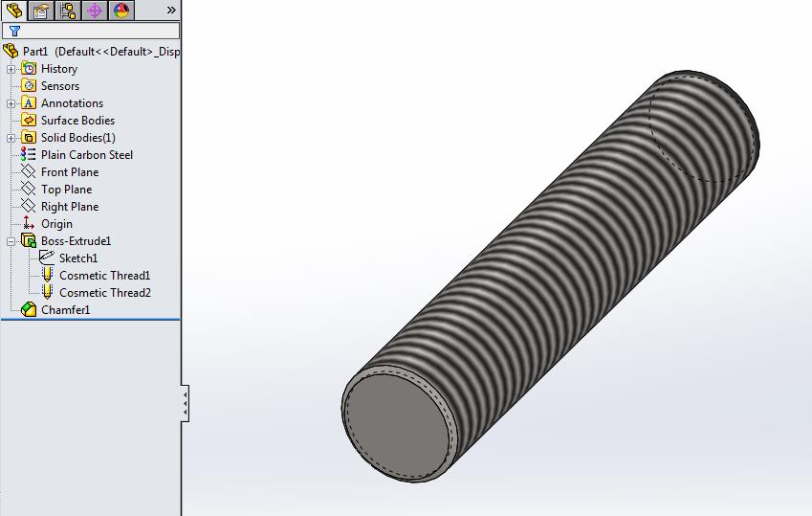
Task: Collapse the Boss-Extrude1 feature
Action: [11, 241]
